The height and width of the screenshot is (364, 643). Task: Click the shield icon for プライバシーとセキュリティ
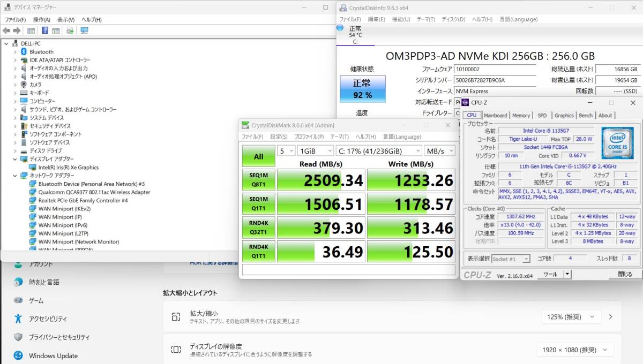pos(18,337)
